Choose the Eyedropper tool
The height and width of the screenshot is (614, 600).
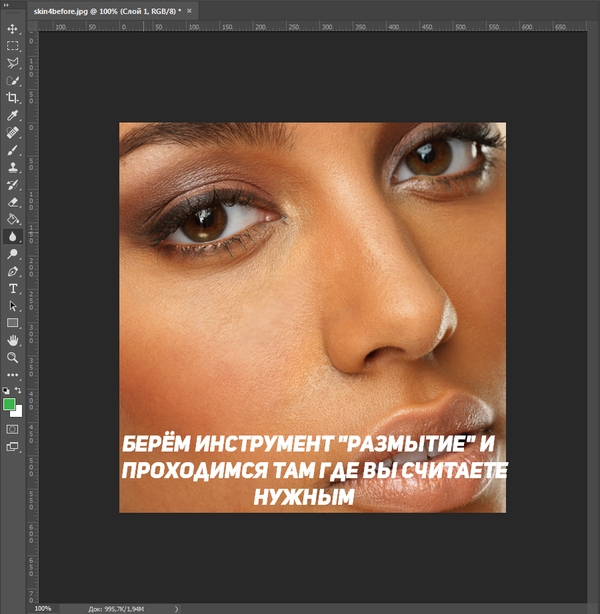(x=13, y=115)
